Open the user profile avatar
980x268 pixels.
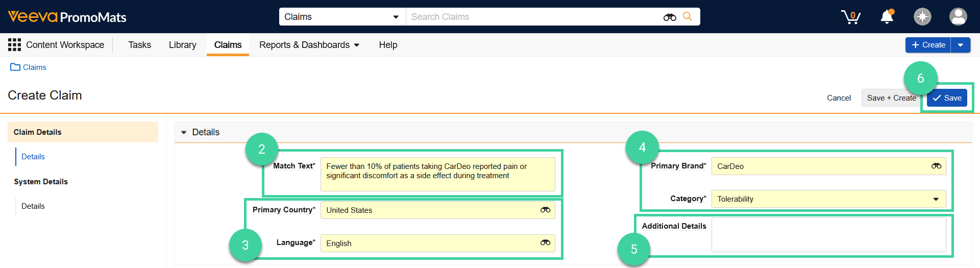958,17
